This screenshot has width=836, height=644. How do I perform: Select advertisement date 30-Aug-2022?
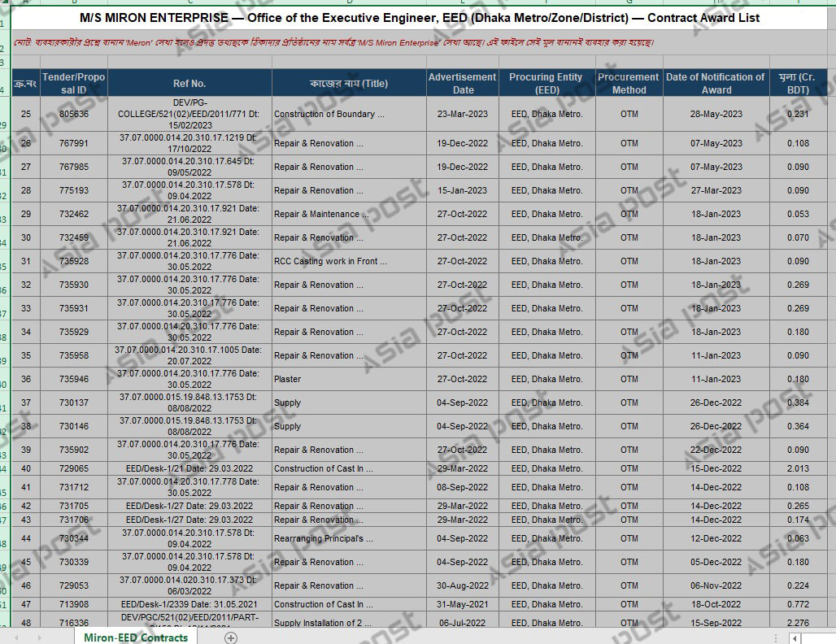(462, 585)
